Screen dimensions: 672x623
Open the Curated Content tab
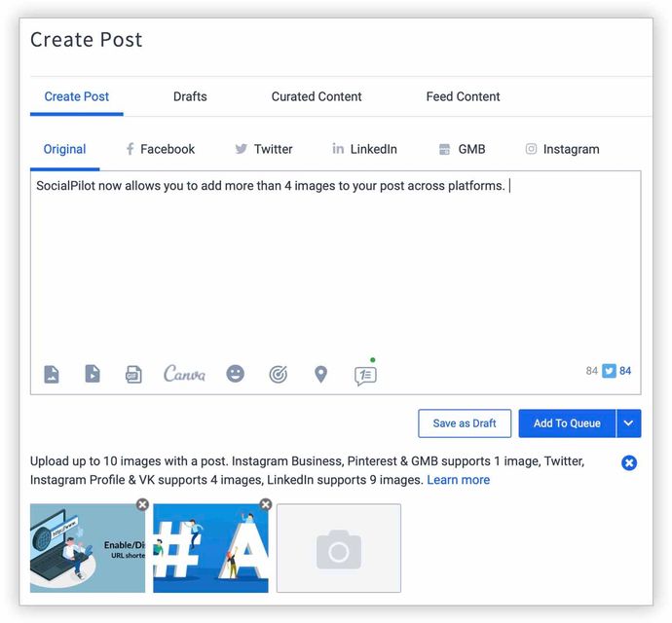(317, 96)
